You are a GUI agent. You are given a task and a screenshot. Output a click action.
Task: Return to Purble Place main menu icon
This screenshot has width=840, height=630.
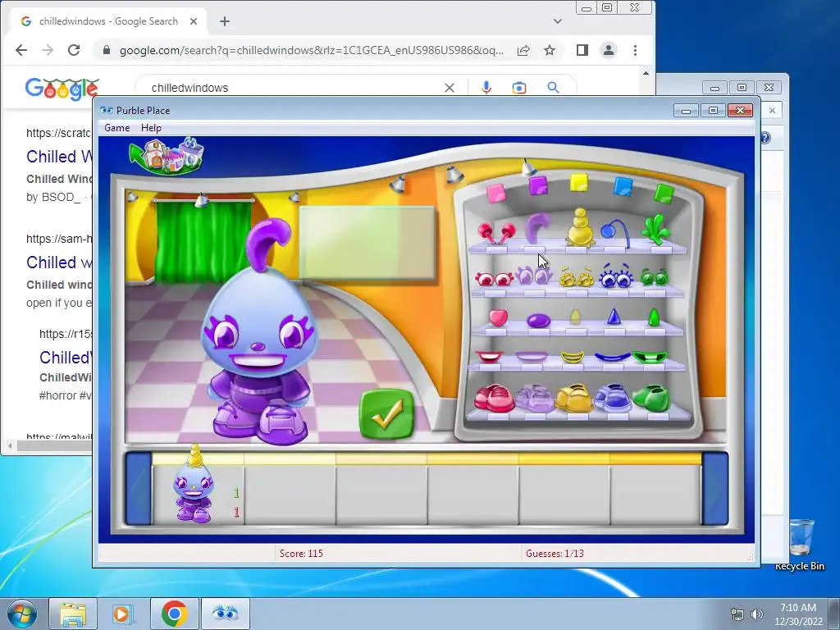(167, 156)
